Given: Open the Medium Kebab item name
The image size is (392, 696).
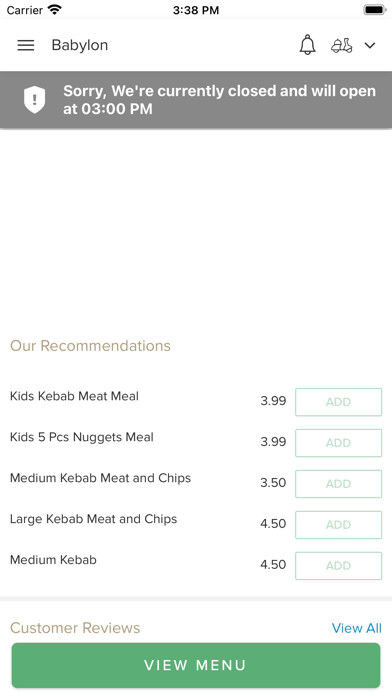Looking at the screenshot, I should (x=53, y=560).
